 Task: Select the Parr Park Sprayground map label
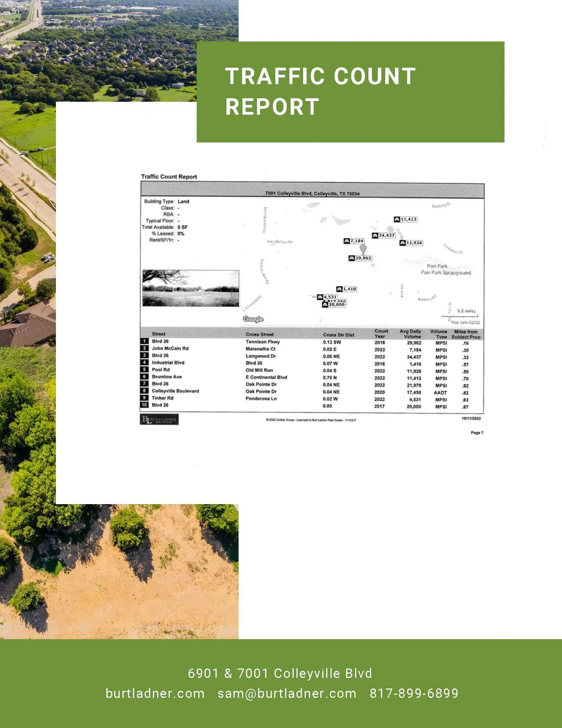pyautogui.click(x=445, y=273)
